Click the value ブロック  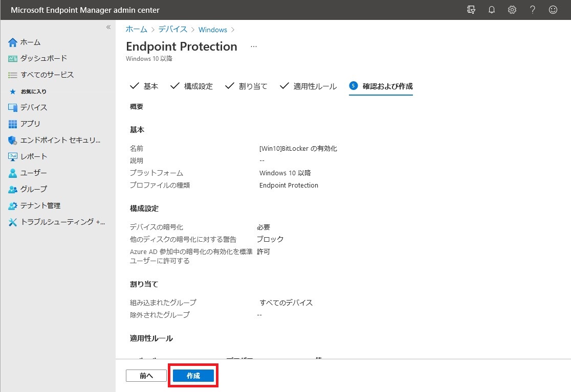coord(270,239)
